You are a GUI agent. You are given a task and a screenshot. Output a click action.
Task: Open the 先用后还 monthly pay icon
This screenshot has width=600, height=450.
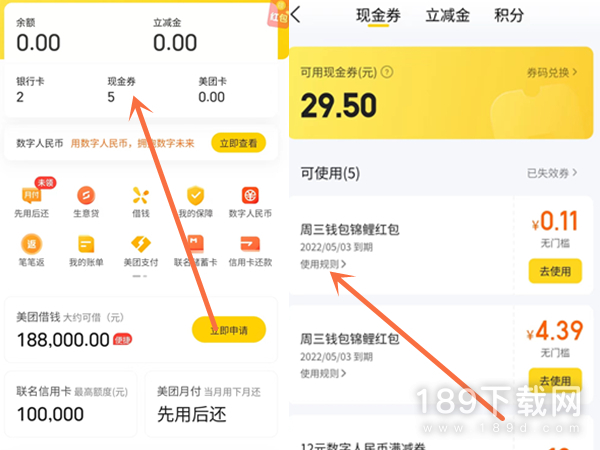[x=32, y=196]
